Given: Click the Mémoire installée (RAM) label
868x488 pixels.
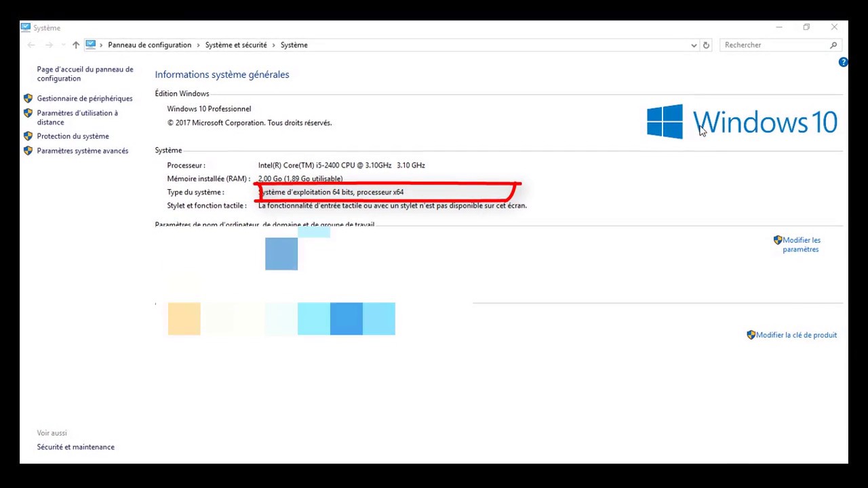Looking at the screenshot, I should click(208, 179).
